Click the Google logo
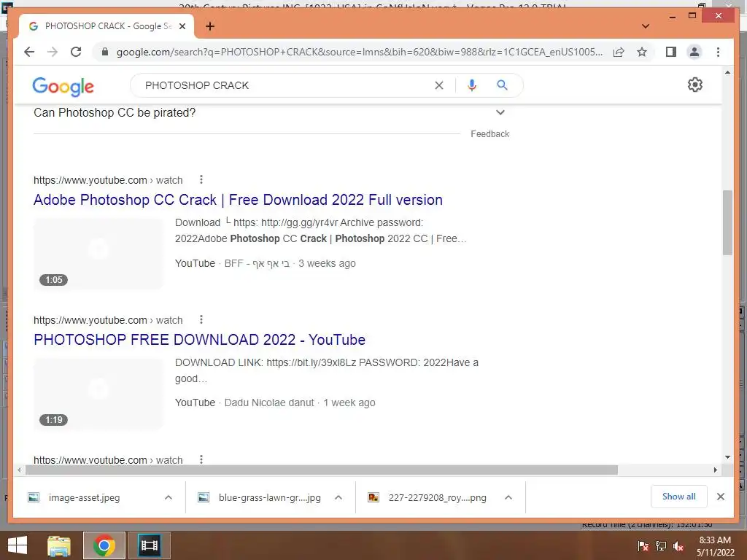747x560 pixels. point(63,86)
